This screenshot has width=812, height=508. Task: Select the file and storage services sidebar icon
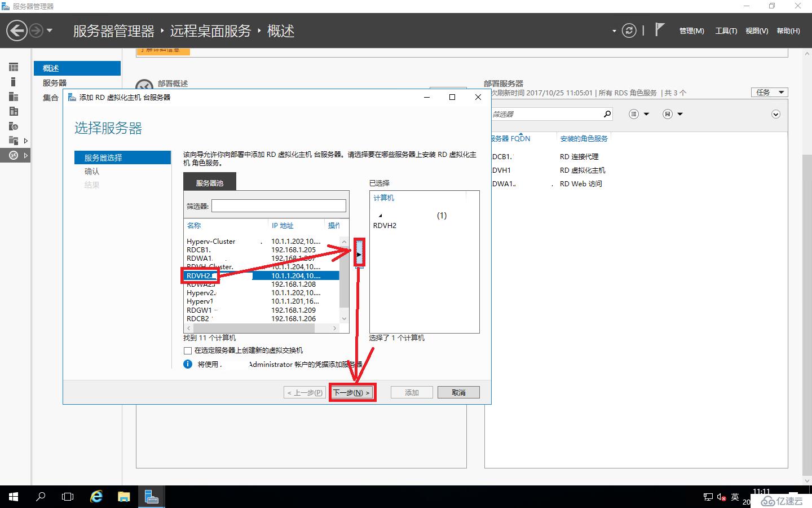[x=14, y=141]
